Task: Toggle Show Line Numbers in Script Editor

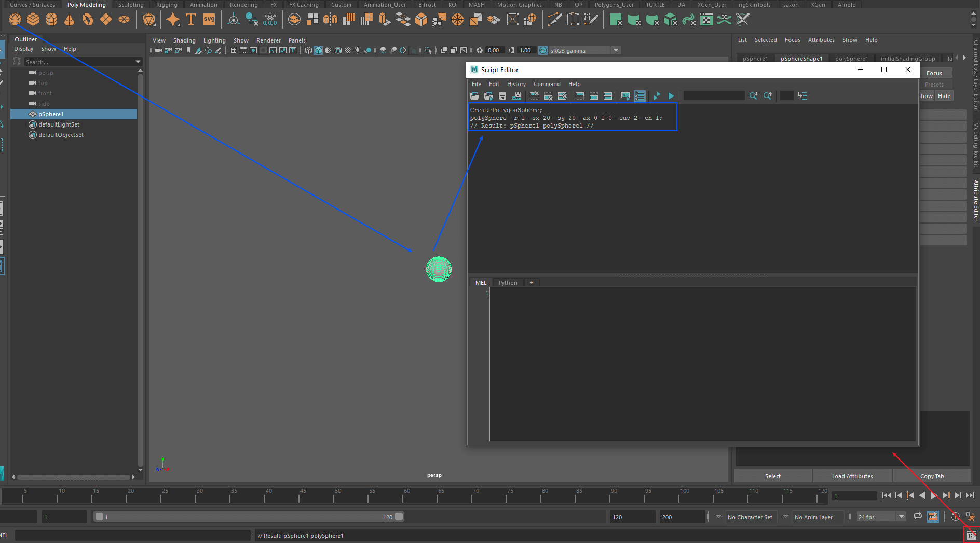Action: [639, 96]
